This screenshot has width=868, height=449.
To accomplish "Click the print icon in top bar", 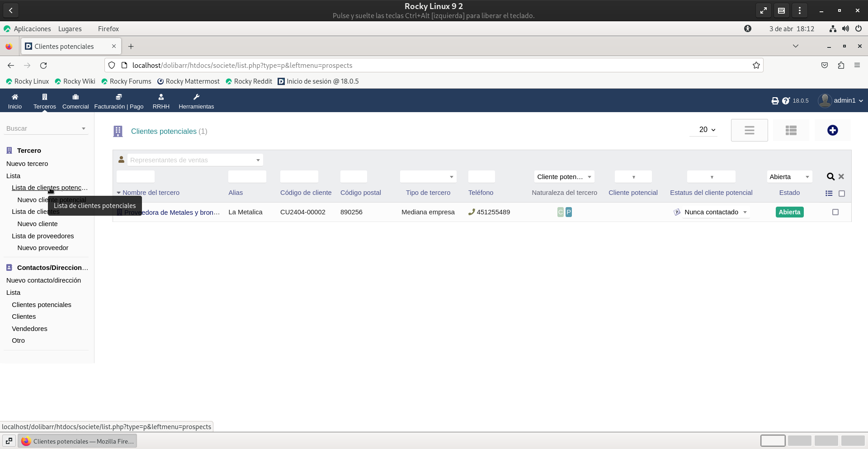I will click(775, 101).
